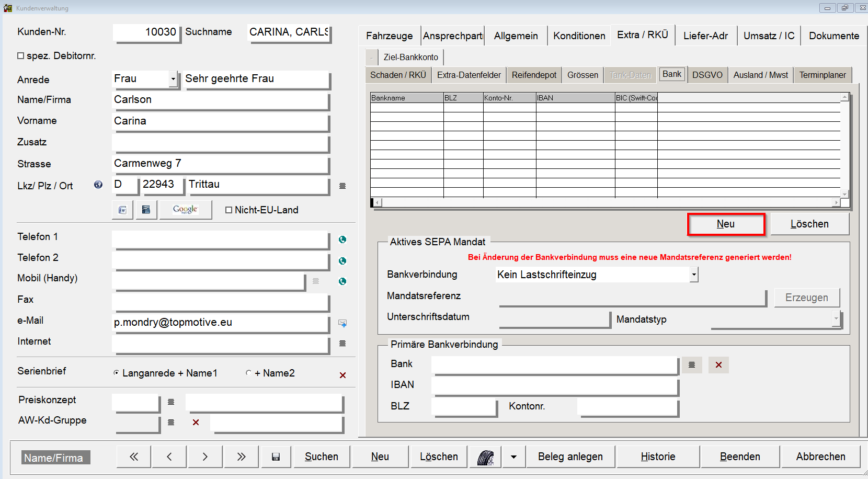Dial Mobil (Handy) using the phone icon
This screenshot has height=479, width=868.
pyautogui.click(x=342, y=281)
